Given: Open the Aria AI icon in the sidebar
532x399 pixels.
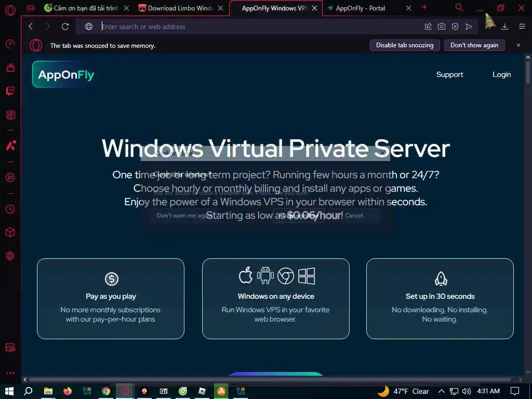Looking at the screenshot, I should (10, 145).
